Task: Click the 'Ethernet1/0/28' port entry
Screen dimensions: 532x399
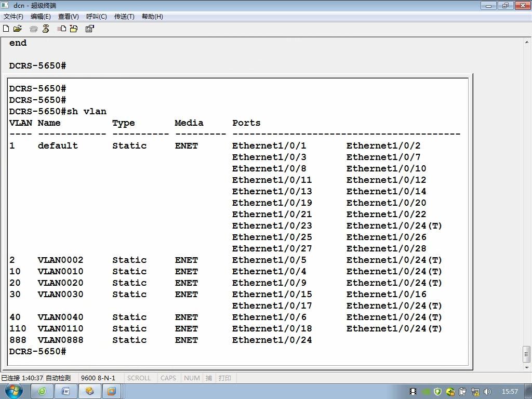Action: coord(386,248)
